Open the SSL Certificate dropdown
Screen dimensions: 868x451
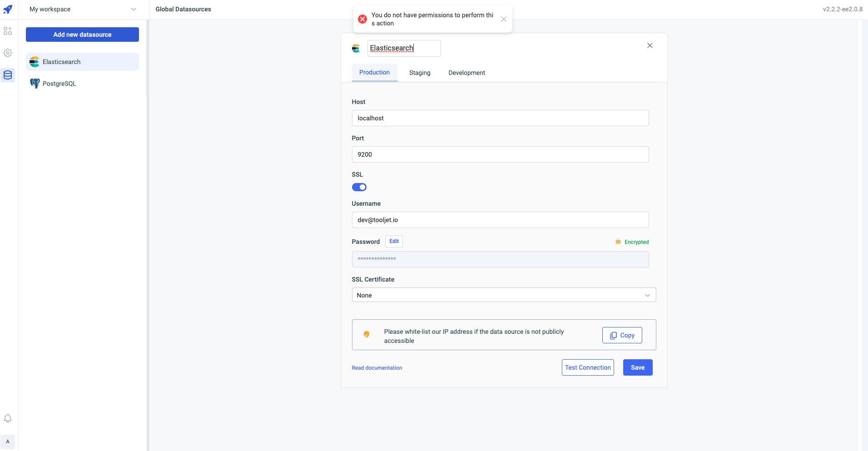pyautogui.click(x=503, y=295)
